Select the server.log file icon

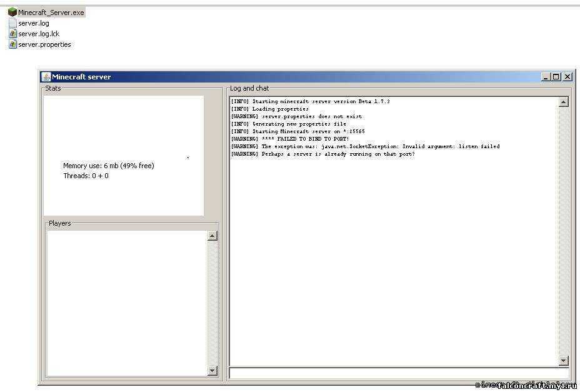click(x=12, y=23)
